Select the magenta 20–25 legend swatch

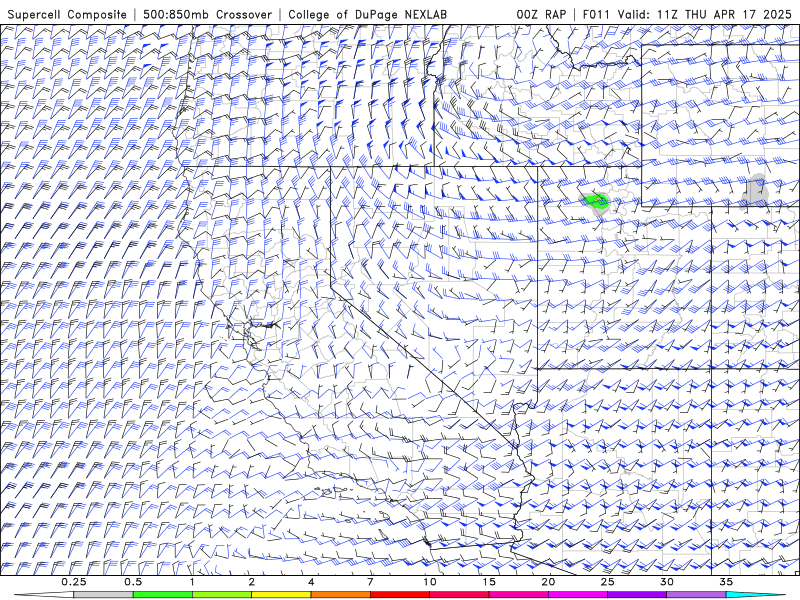pos(578,595)
